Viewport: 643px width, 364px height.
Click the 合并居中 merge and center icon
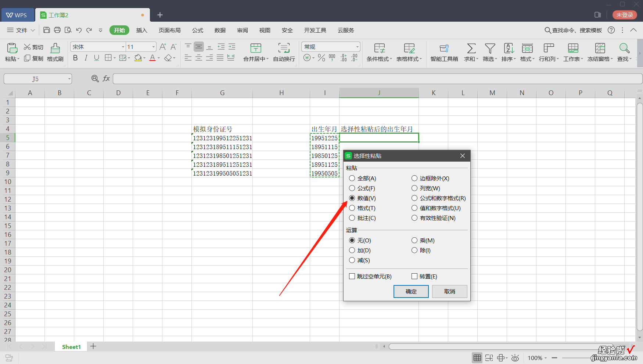click(x=256, y=48)
